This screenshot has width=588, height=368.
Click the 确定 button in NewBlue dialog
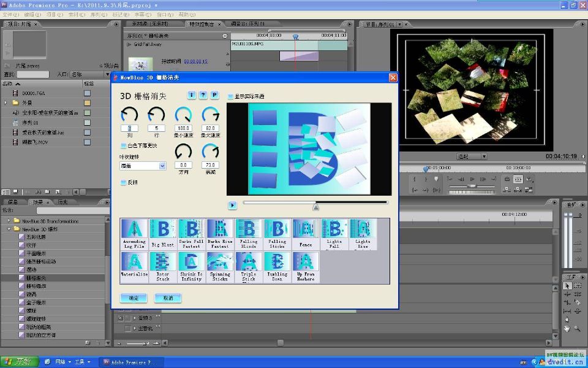tap(134, 298)
